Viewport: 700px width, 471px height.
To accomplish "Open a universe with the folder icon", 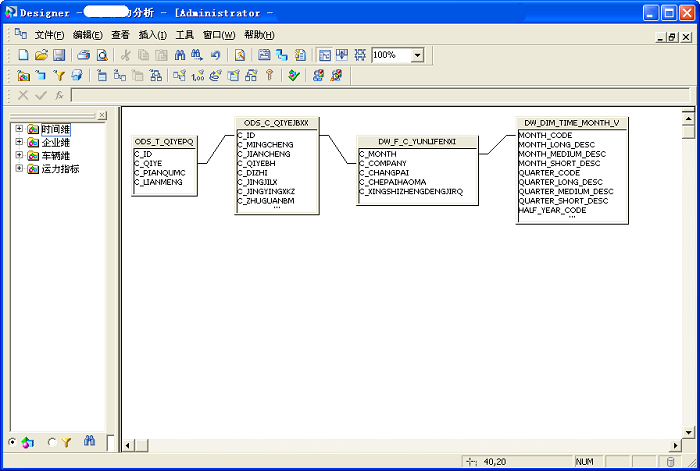I will pyautogui.click(x=41, y=55).
